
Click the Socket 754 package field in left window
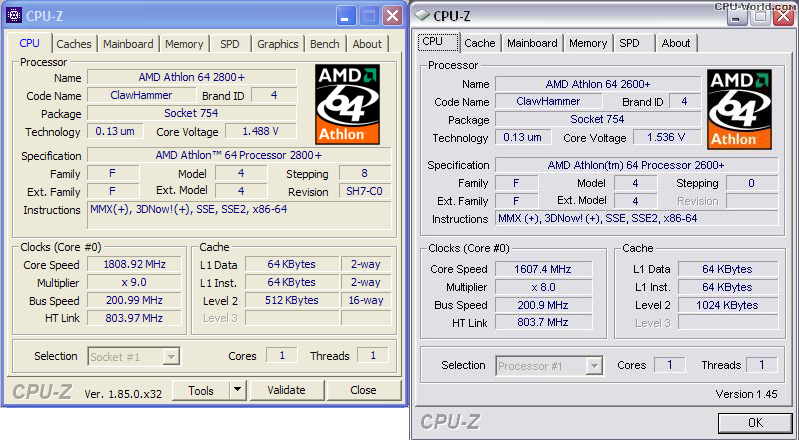(x=192, y=113)
